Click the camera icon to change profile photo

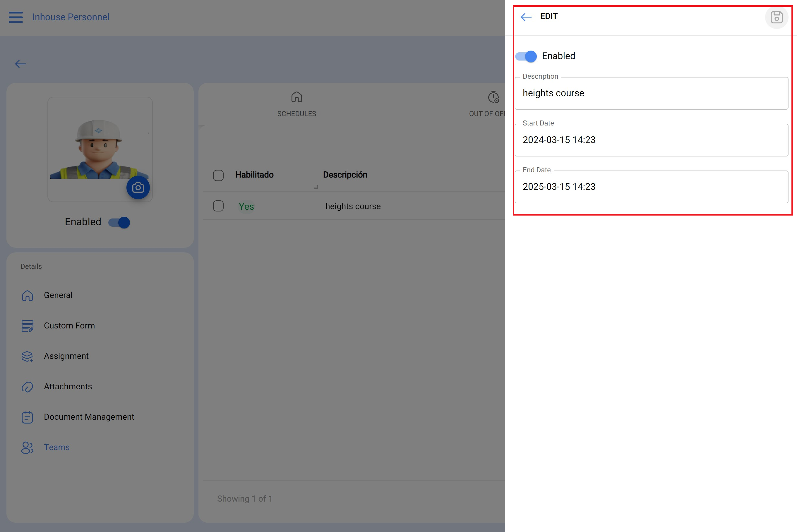coord(138,187)
